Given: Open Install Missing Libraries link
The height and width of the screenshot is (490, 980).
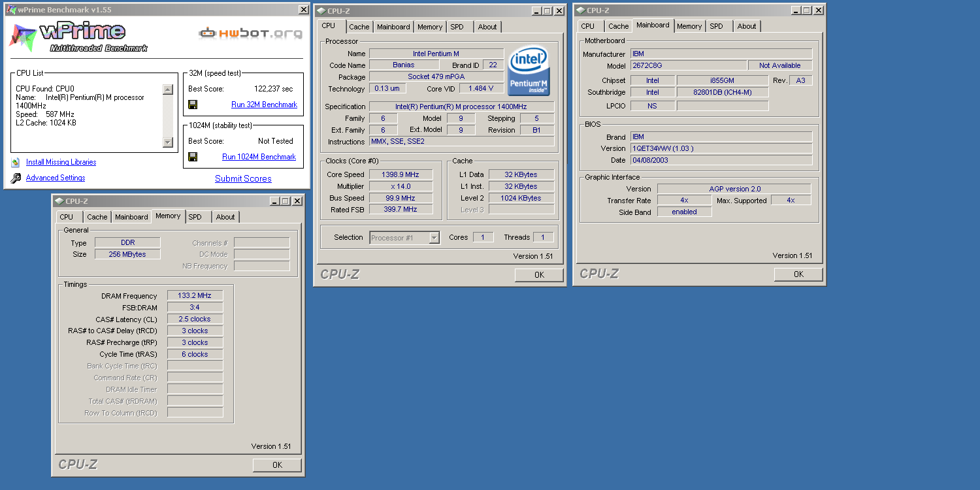Looking at the screenshot, I should pyautogui.click(x=61, y=162).
